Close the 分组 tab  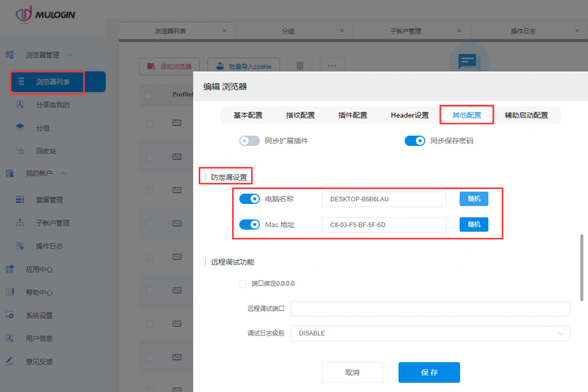[x=342, y=31]
